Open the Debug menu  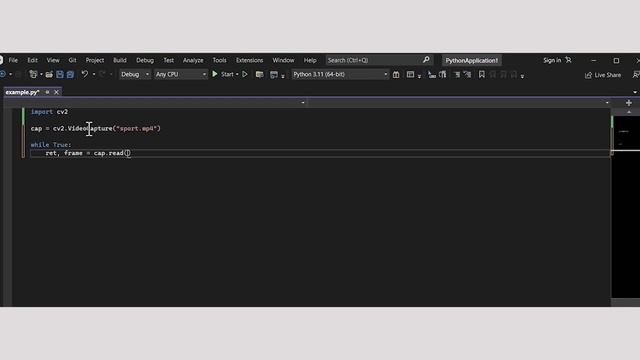(145, 60)
